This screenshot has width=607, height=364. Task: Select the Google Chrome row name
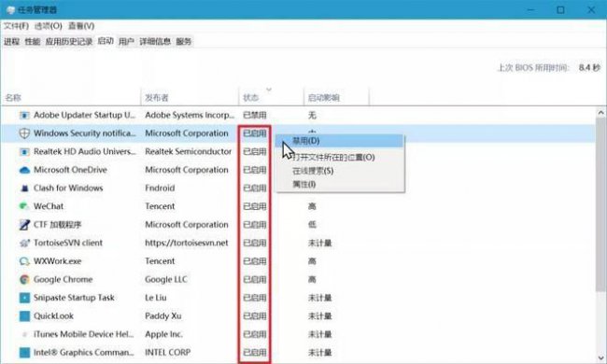point(64,279)
